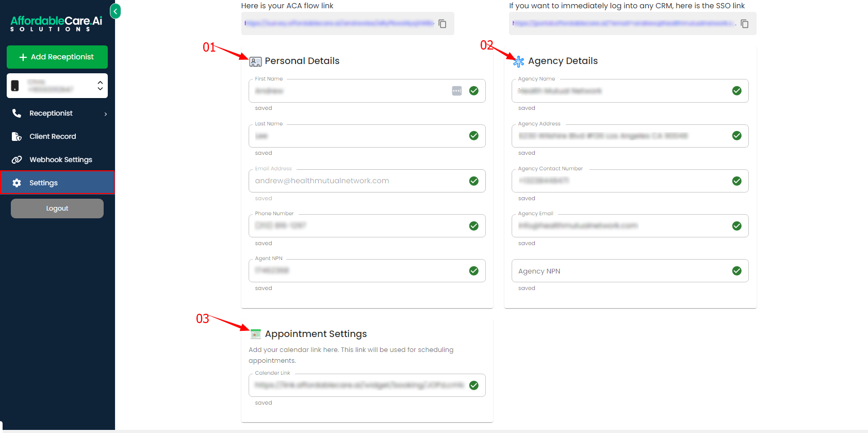
Task: Go to Webhook Settings
Action: pos(60,159)
